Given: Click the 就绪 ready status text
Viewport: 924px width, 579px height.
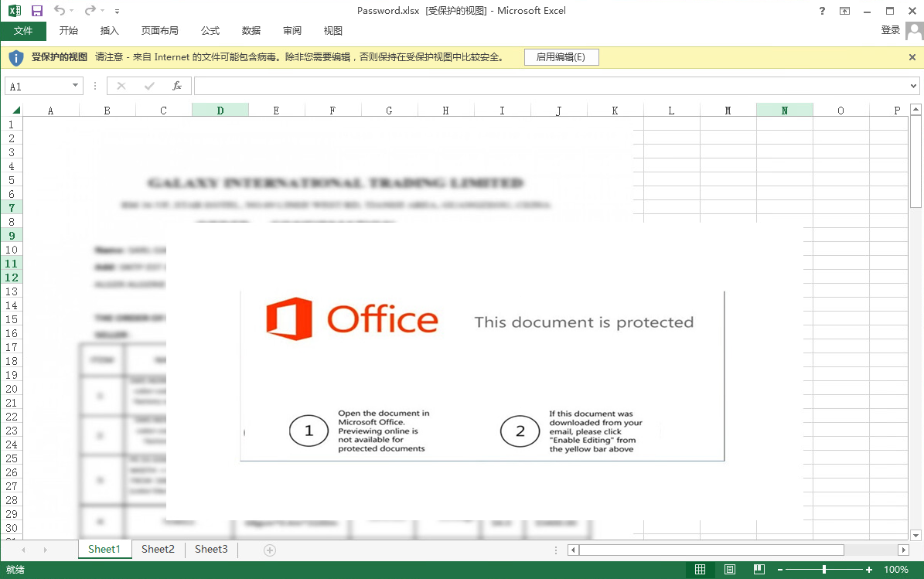Looking at the screenshot, I should [x=15, y=570].
